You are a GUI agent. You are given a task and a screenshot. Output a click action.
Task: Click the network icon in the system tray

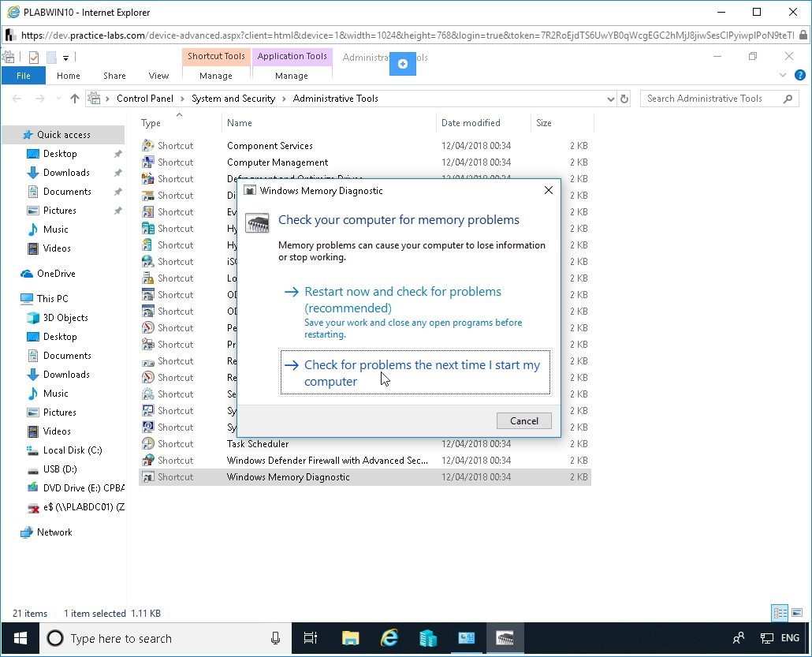[766, 638]
